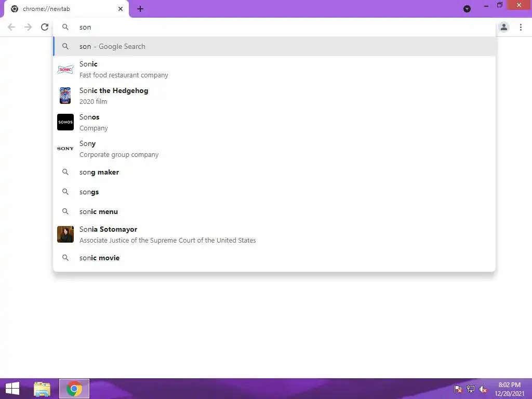532x399 pixels.
Task: Click the Chrome taskbar icon
Action: (74, 389)
